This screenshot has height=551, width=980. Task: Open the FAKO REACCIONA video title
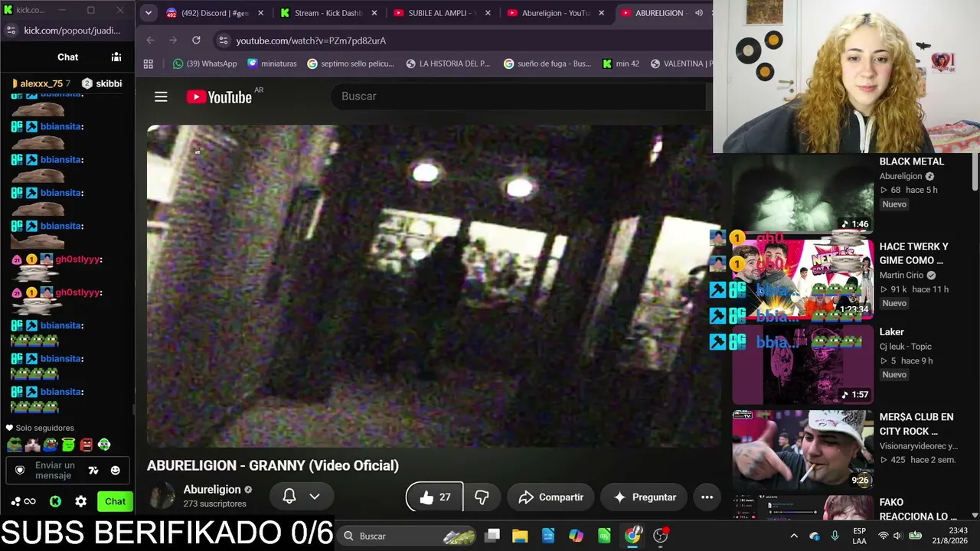[918, 509]
